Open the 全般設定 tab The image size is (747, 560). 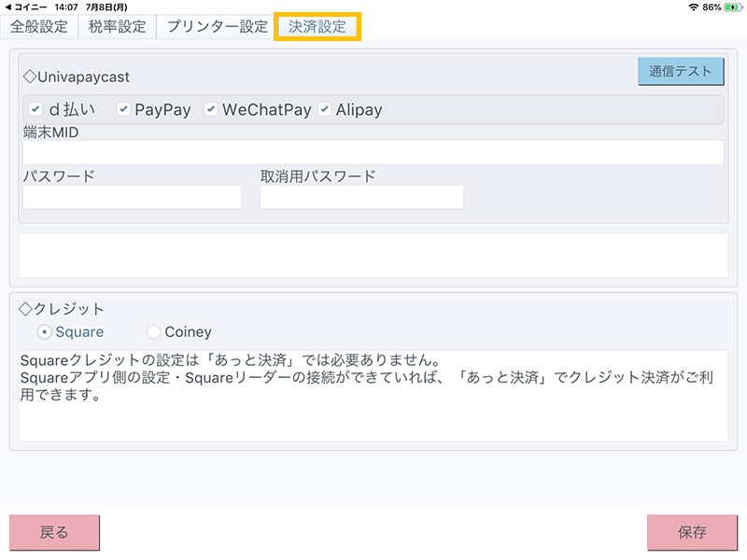click(39, 26)
